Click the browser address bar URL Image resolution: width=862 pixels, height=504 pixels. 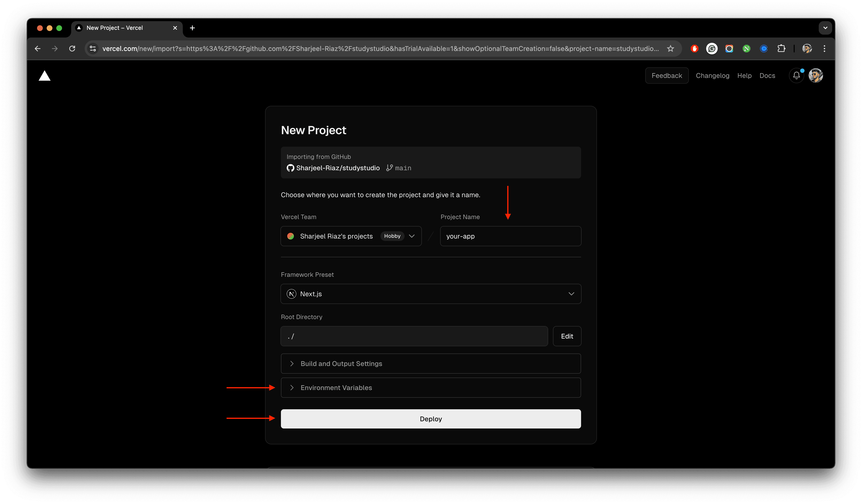[x=380, y=49]
